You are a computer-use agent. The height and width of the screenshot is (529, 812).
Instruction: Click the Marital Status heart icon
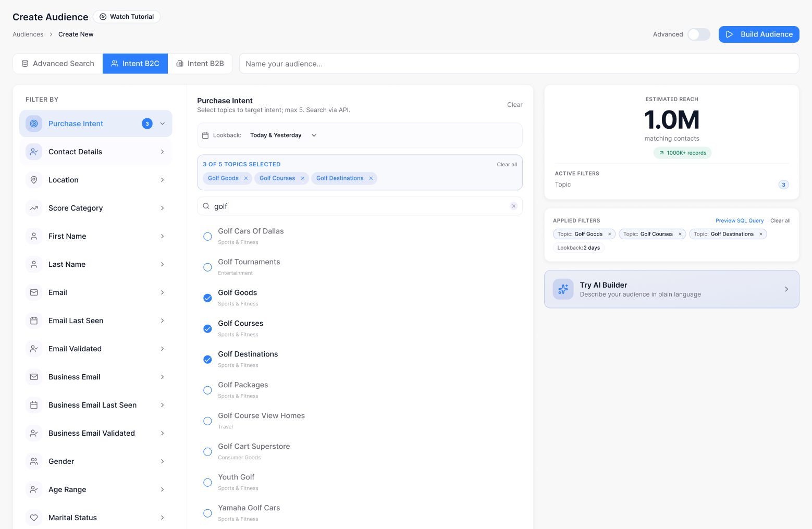tap(34, 518)
